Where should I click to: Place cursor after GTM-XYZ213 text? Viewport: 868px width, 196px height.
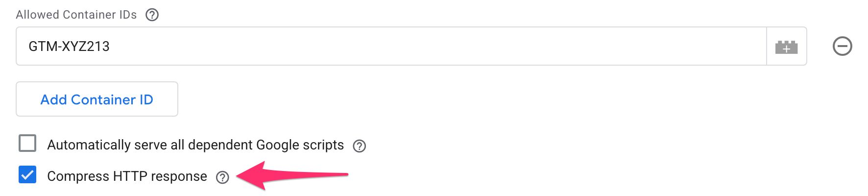(111, 47)
